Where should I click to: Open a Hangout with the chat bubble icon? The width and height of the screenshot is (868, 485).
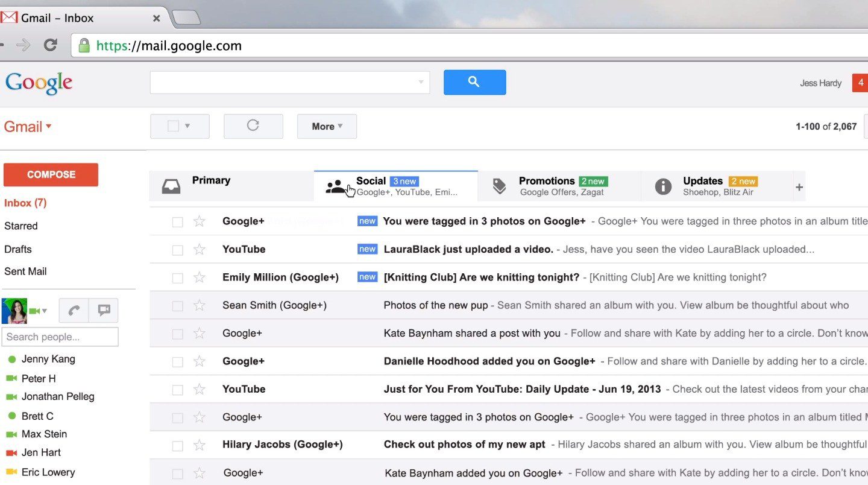click(103, 310)
